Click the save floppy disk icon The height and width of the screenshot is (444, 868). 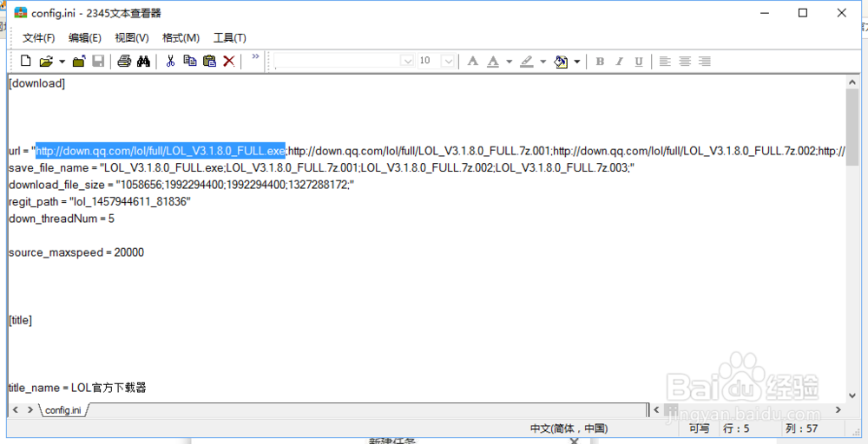98,61
